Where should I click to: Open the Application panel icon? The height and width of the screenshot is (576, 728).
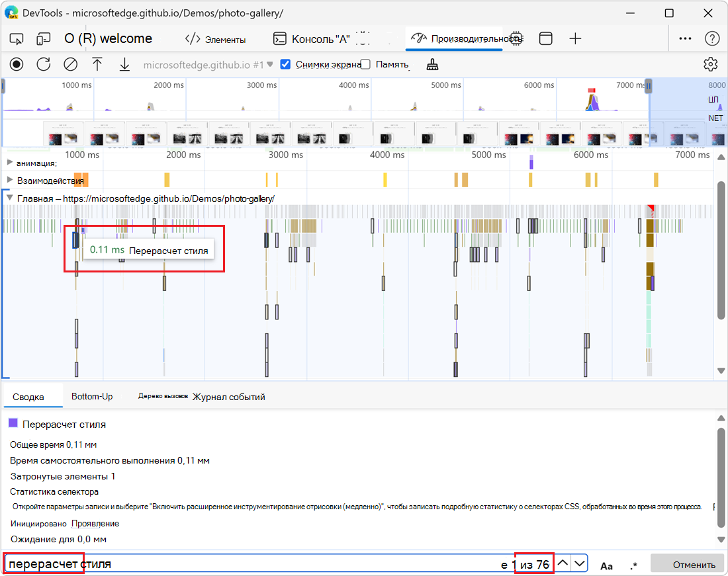pos(545,38)
